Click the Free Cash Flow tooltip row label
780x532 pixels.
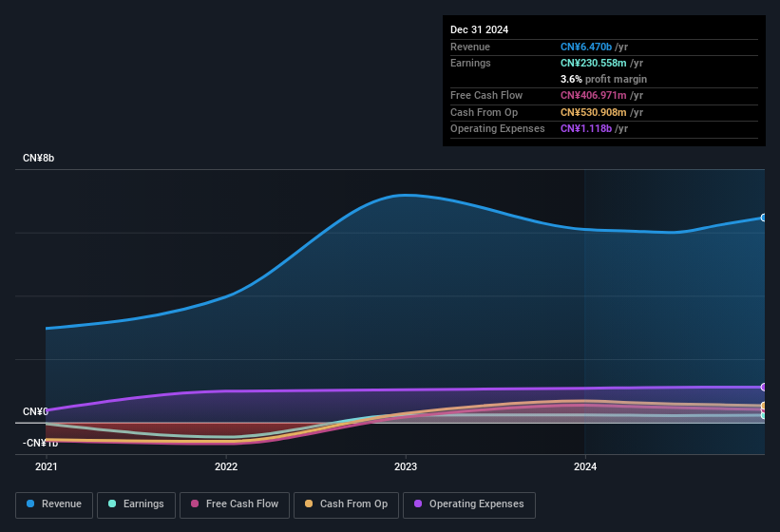click(x=486, y=95)
